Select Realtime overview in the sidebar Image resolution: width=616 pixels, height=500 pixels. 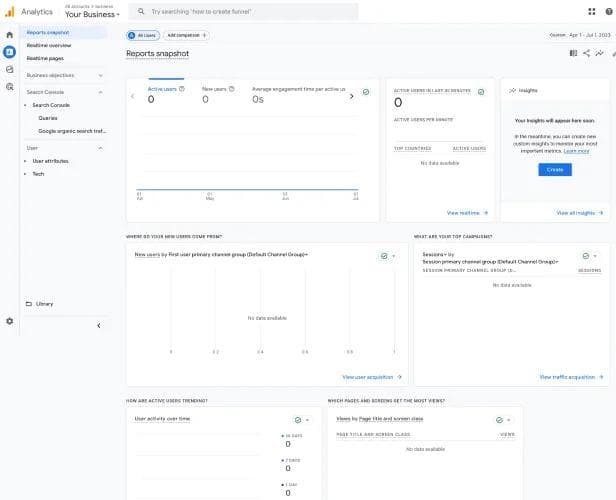point(48,45)
